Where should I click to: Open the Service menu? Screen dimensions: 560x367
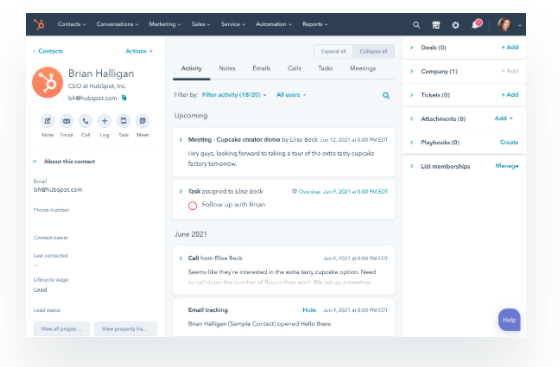tap(233, 24)
